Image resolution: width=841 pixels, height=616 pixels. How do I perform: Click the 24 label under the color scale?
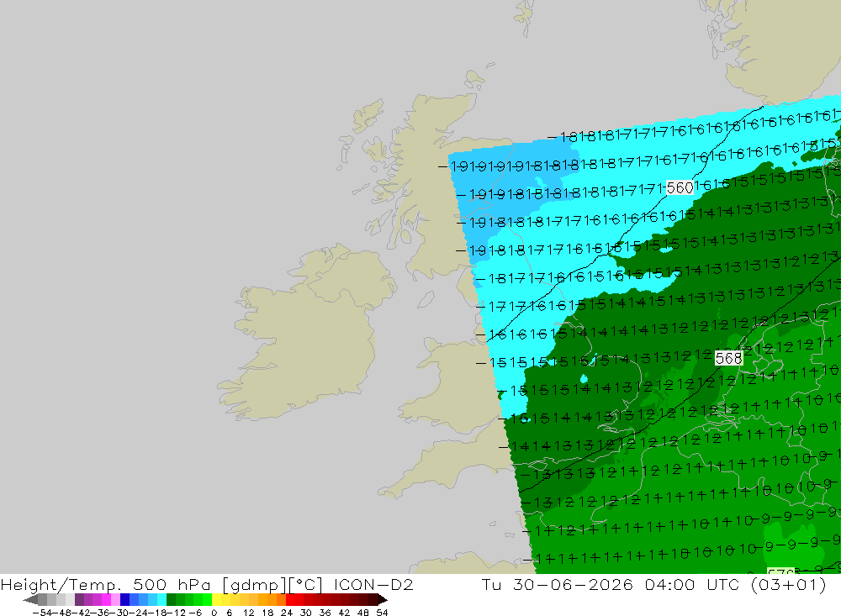click(287, 613)
